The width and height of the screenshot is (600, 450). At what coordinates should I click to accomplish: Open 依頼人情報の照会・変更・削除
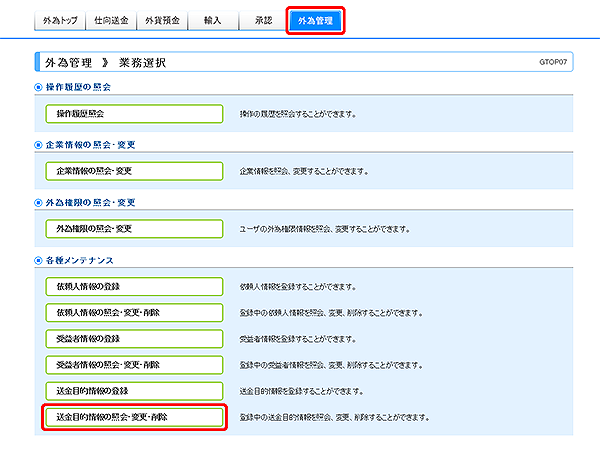[133, 312]
